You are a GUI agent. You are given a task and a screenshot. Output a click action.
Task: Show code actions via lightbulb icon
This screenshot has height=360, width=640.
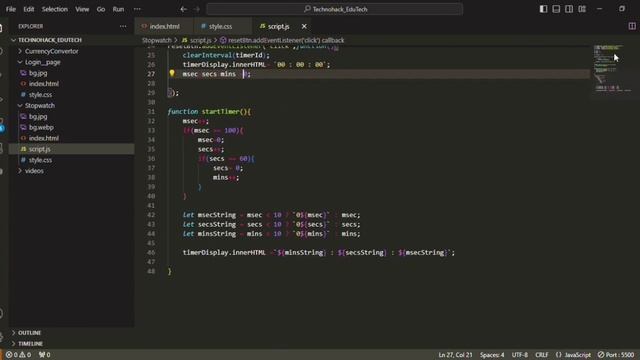(x=172, y=73)
